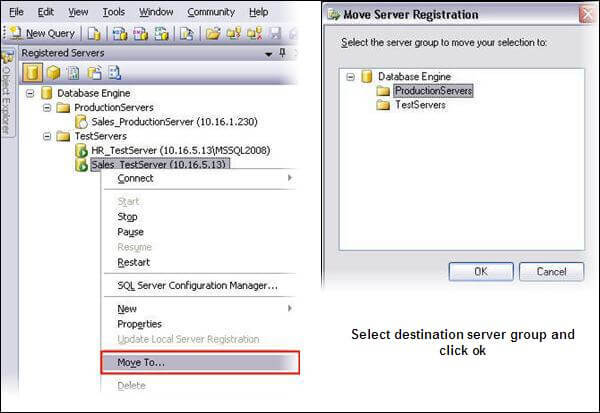Select ProductionServers folder in Registered Servers tree
Viewport: 600px width, 413px height.
click(114, 108)
